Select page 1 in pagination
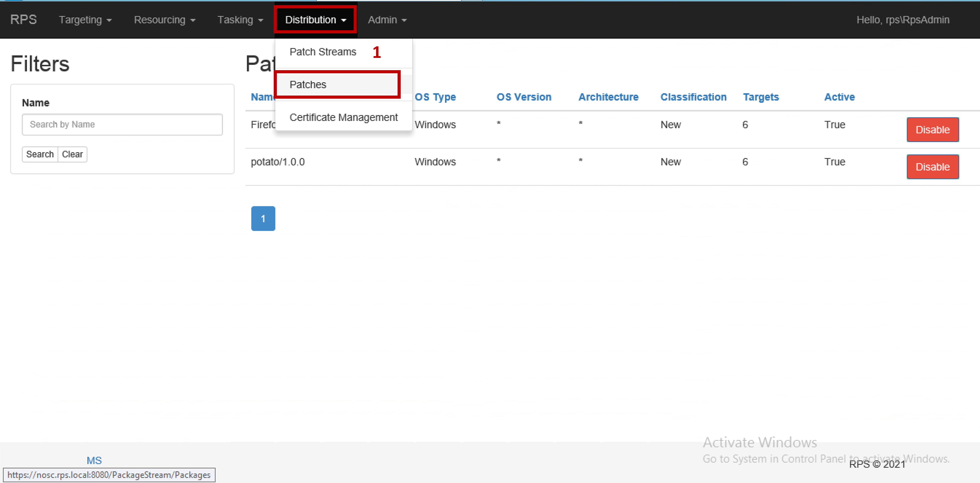Screen dimensions: 980x483 (263, 218)
